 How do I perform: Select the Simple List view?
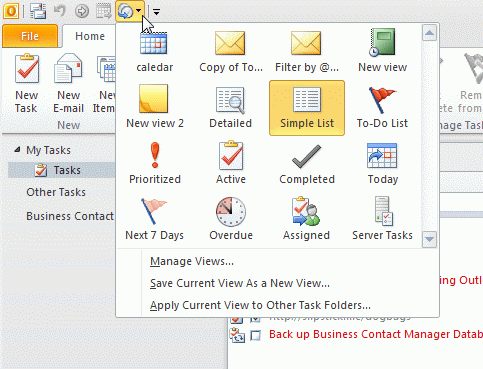tap(307, 108)
